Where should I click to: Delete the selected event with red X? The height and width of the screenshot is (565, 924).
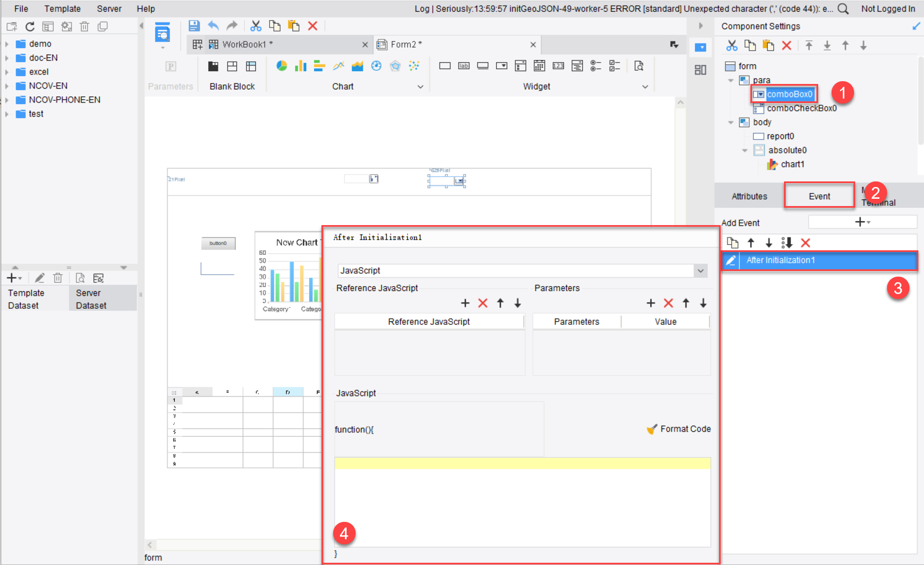tap(805, 242)
